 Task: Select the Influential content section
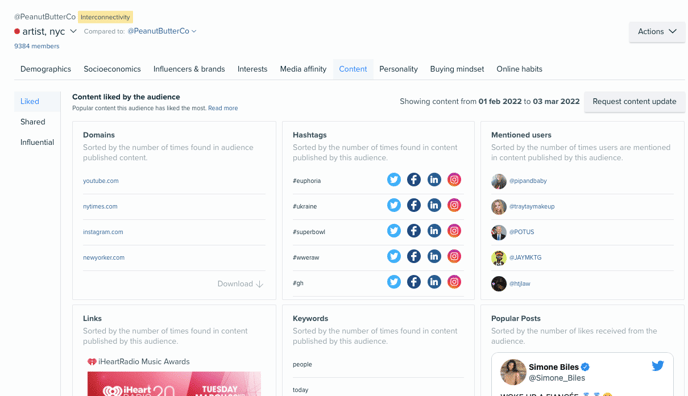[x=37, y=142]
